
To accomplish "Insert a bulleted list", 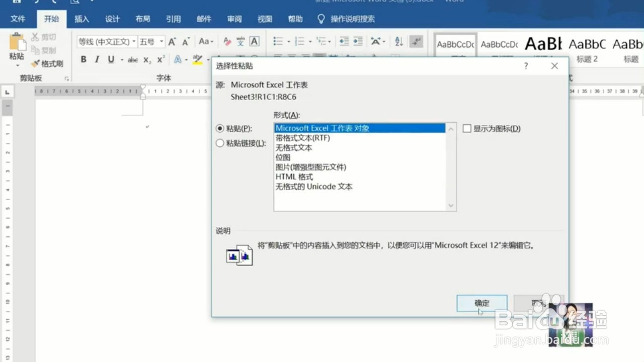I will pyautogui.click(x=278, y=42).
